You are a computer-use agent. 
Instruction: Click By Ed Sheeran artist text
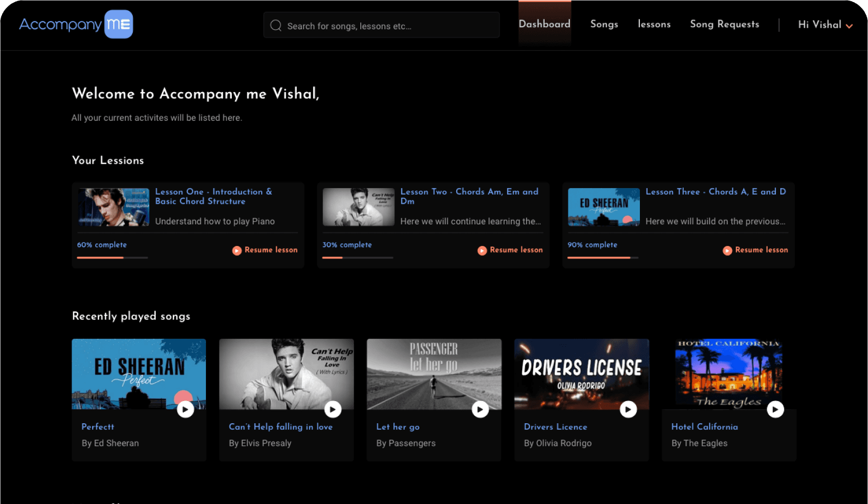110,443
